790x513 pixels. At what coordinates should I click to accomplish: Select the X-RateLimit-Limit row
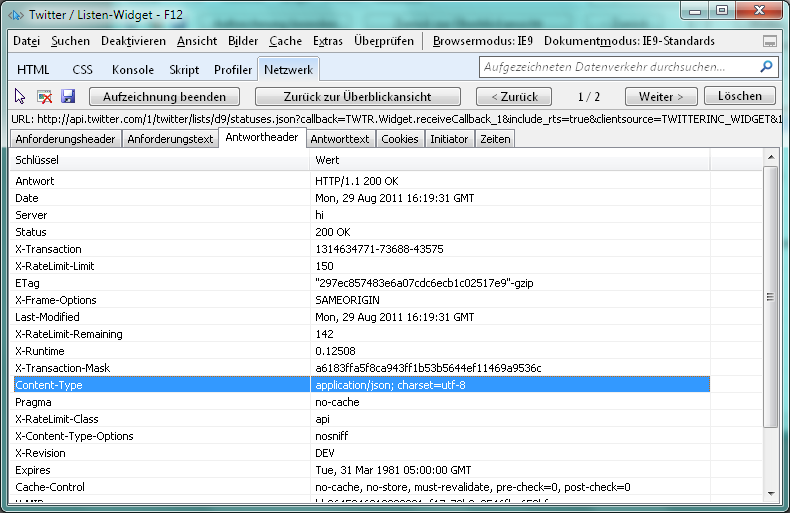pos(361,266)
